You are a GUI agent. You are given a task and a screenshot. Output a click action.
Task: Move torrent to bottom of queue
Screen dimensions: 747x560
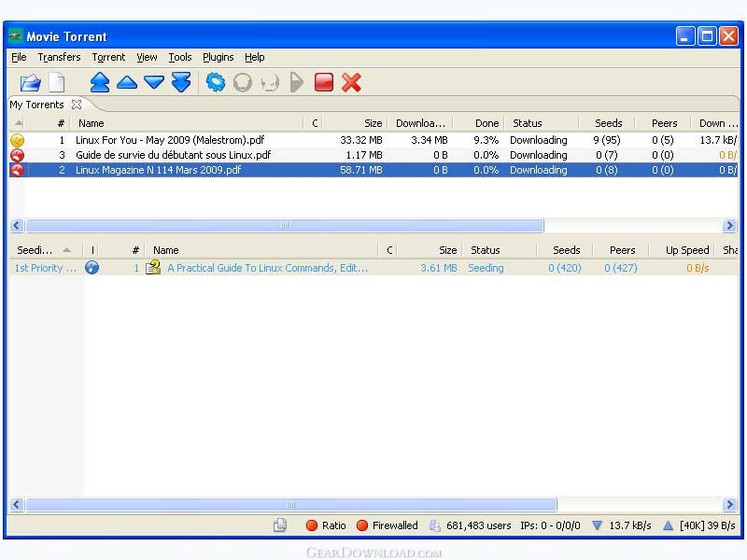tap(181, 83)
